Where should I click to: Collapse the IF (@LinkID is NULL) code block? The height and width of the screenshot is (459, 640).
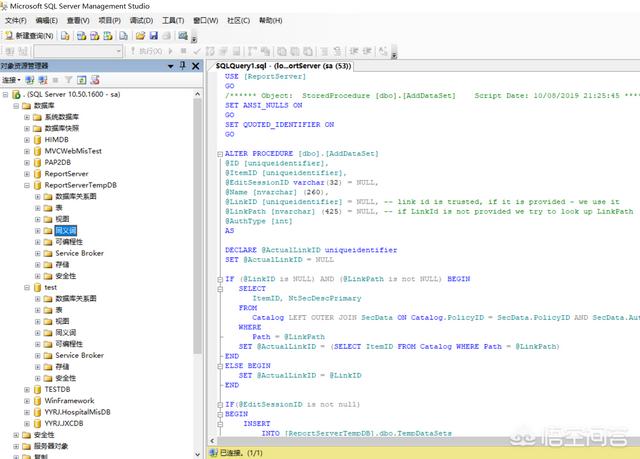tap(220, 279)
